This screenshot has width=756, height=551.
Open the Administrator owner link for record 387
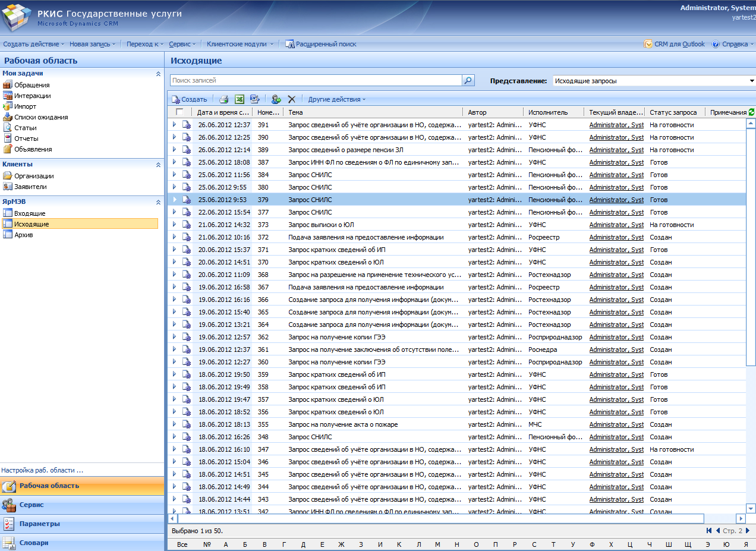click(616, 162)
